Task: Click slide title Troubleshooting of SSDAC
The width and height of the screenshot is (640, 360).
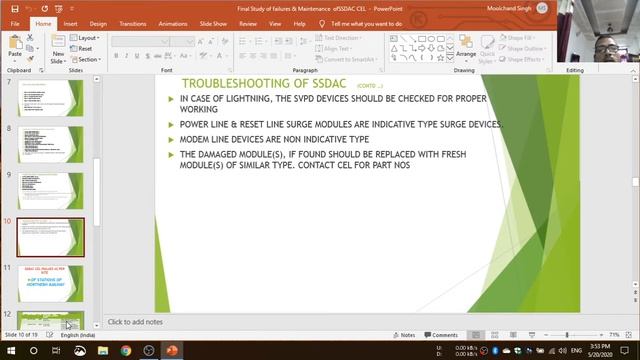Action: 264,84
